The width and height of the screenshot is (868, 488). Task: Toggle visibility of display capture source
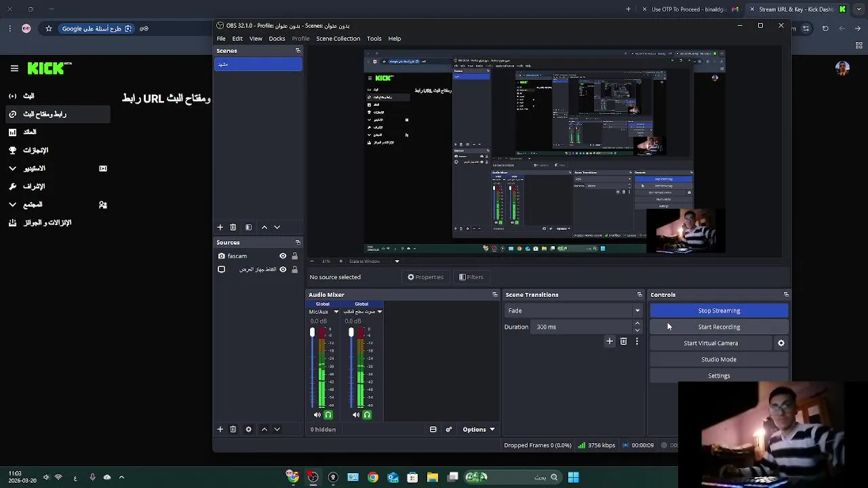coord(283,270)
